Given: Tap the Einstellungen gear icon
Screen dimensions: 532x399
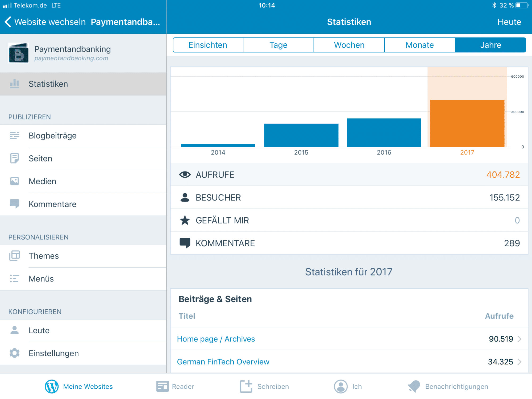Looking at the screenshot, I should click(15, 353).
